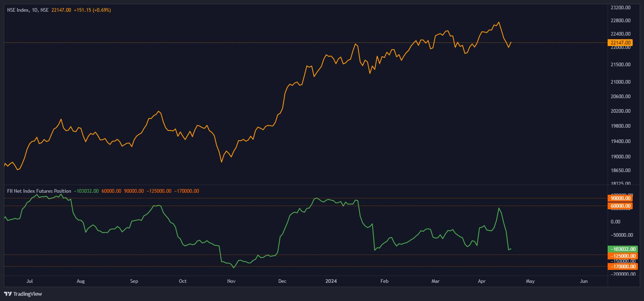Click the 18650.00 price scale label
This screenshot has width=644, height=301.
tap(622, 171)
